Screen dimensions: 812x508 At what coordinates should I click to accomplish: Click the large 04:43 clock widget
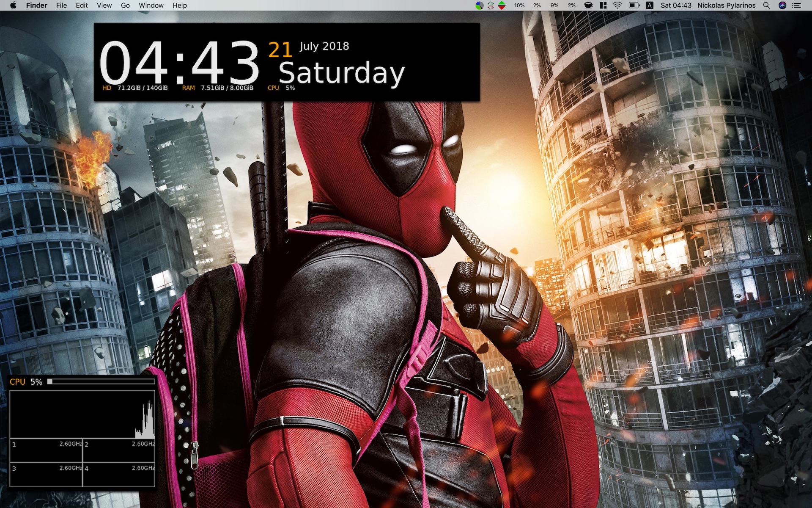tap(179, 63)
